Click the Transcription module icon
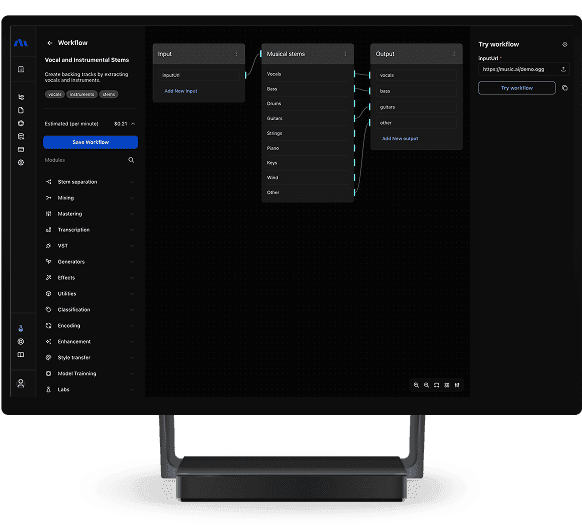 (x=48, y=230)
